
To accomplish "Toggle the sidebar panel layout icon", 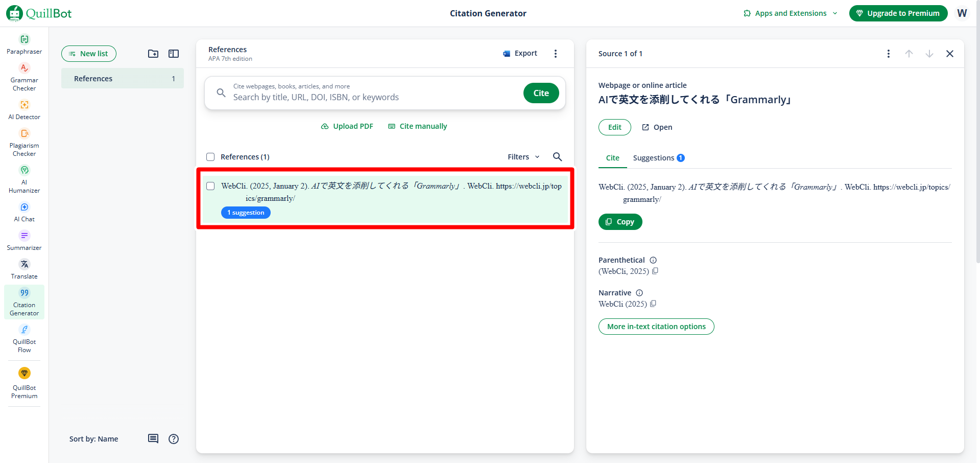I will point(174,54).
